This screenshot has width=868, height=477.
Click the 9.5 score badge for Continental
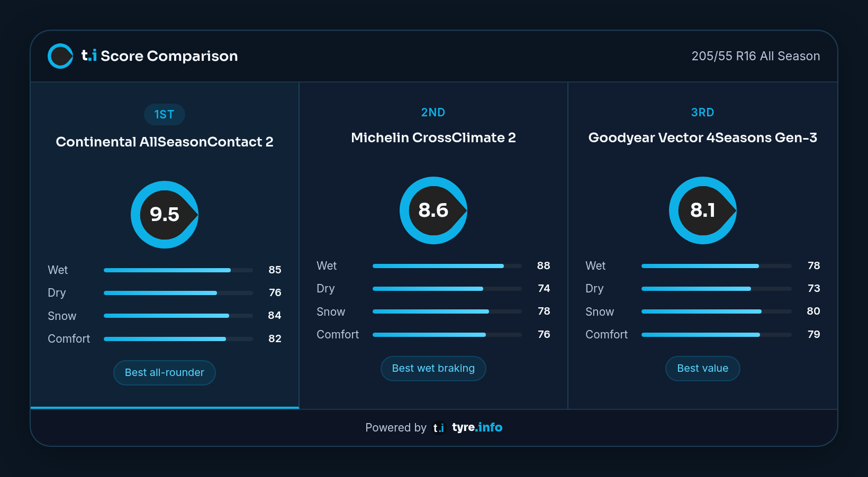[165, 215]
